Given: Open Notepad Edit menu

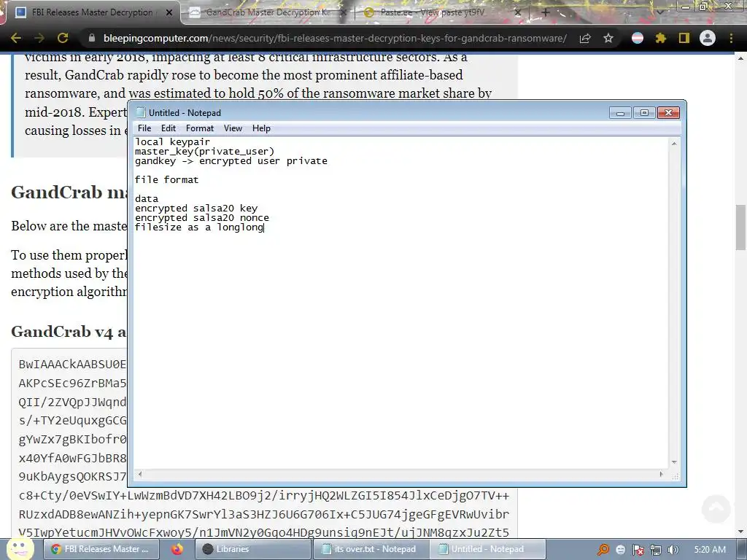Looking at the screenshot, I should pos(169,128).
